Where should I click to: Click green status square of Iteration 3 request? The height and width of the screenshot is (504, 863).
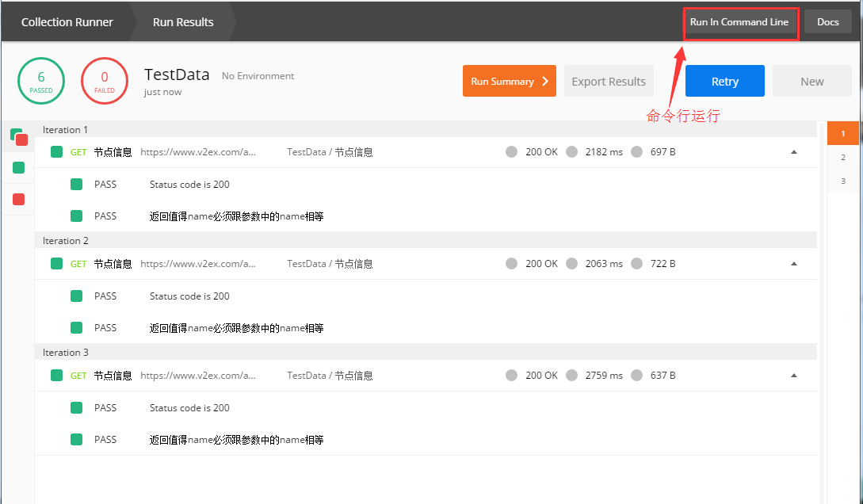(x=57, y=376)
